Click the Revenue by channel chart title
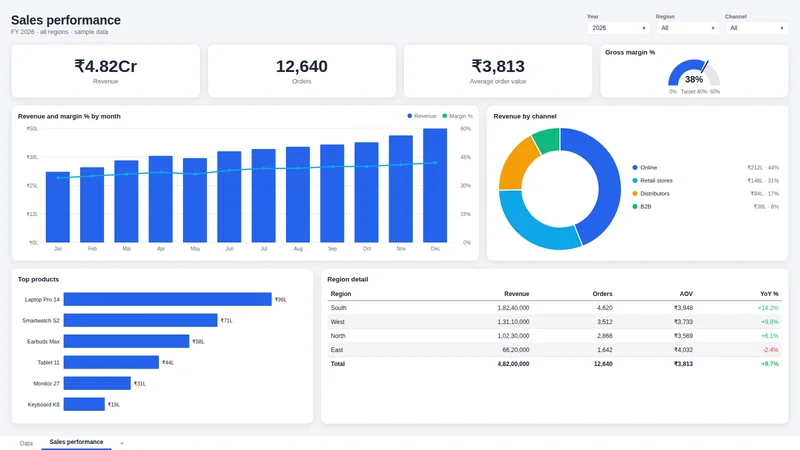Image resolution: width=800 pixels, height=450 pixels. [x=525, y=116]
